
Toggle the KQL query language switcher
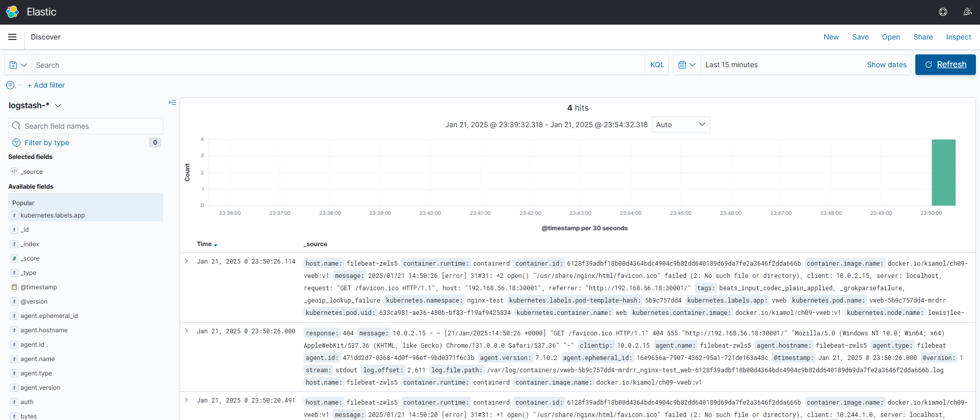pos(657,65)
